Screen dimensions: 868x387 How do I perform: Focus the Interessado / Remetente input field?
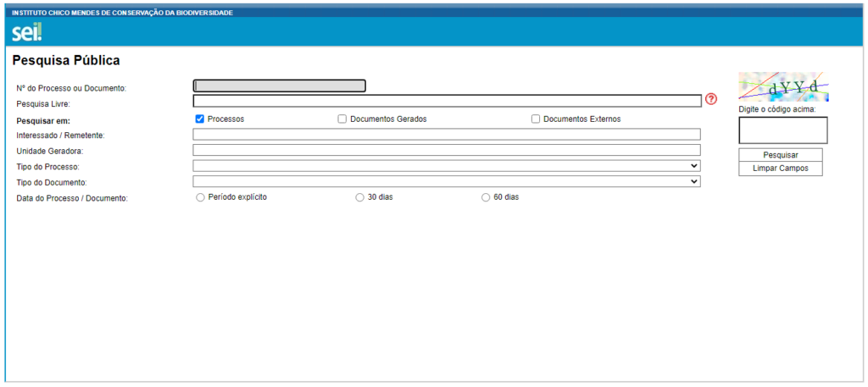(447, 135)
